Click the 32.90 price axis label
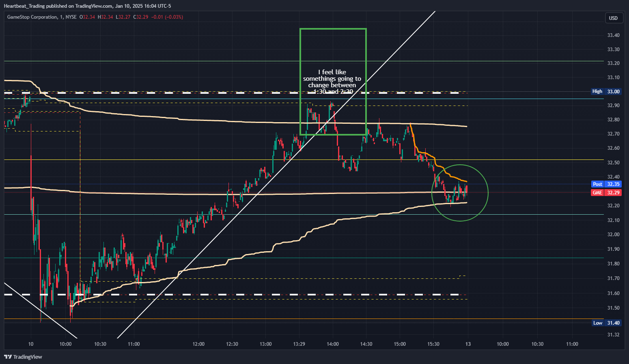This screenshot has height=364, width=629. pos(613,106)
